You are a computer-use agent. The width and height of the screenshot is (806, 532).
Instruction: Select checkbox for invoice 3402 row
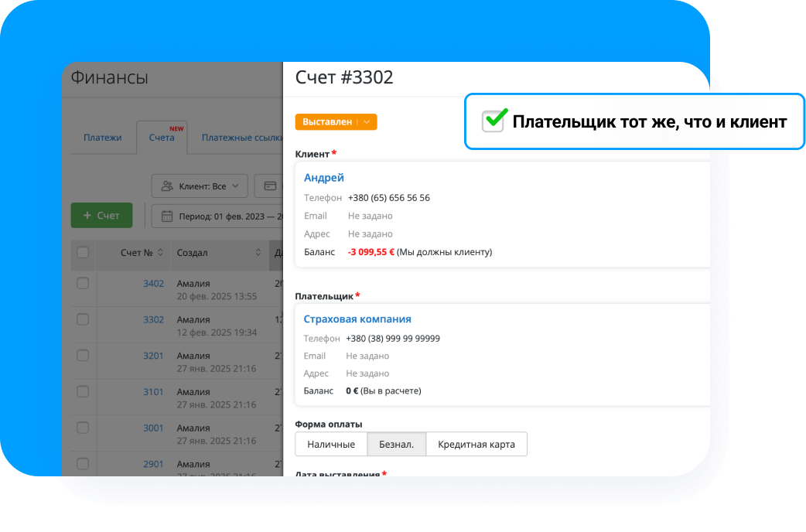[83, 284]
